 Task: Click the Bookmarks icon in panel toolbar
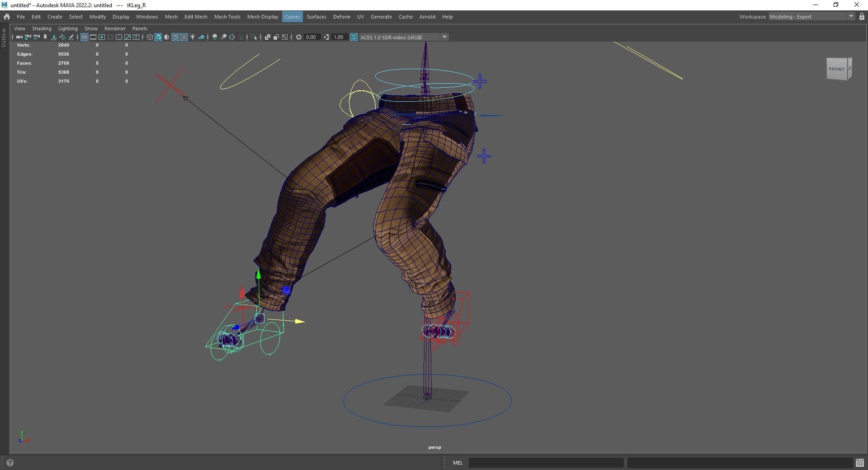[x=45, y=37]
